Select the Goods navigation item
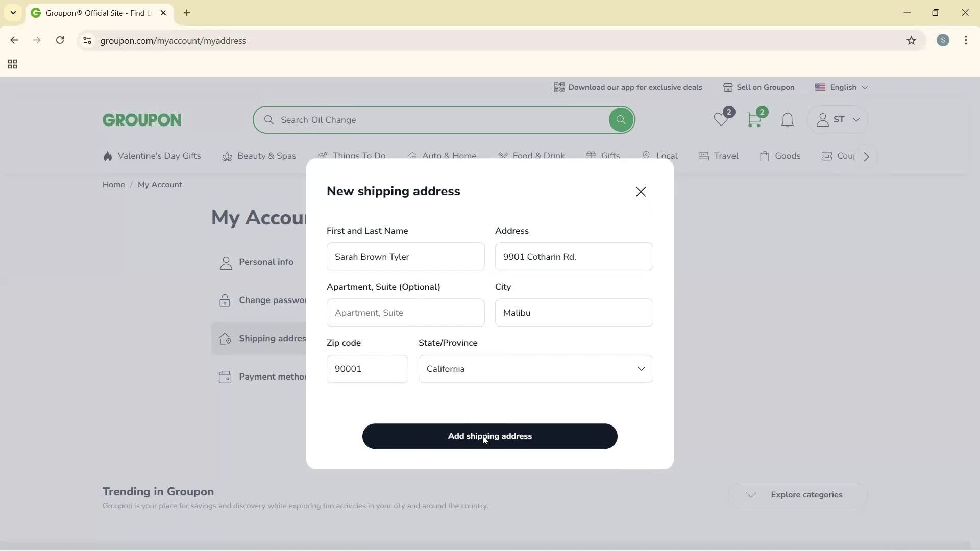The image size is (980, 551). coord(788,156)
